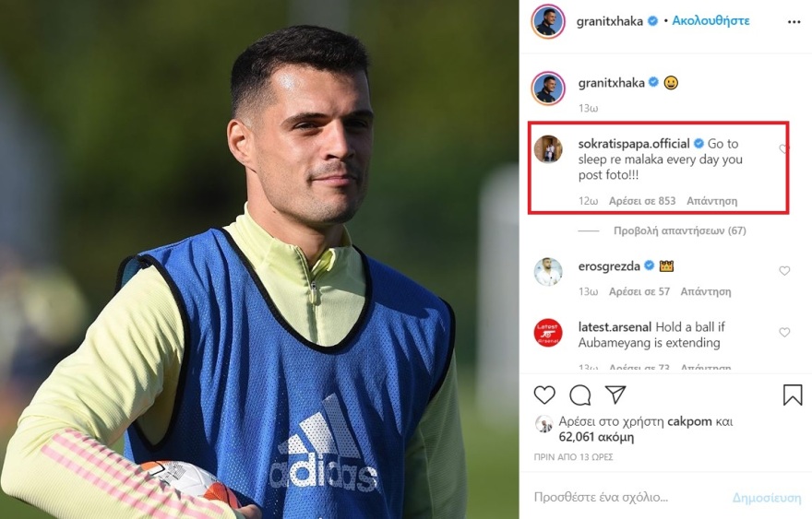Like the latest.arsenal comment

[x=784, y=332]
